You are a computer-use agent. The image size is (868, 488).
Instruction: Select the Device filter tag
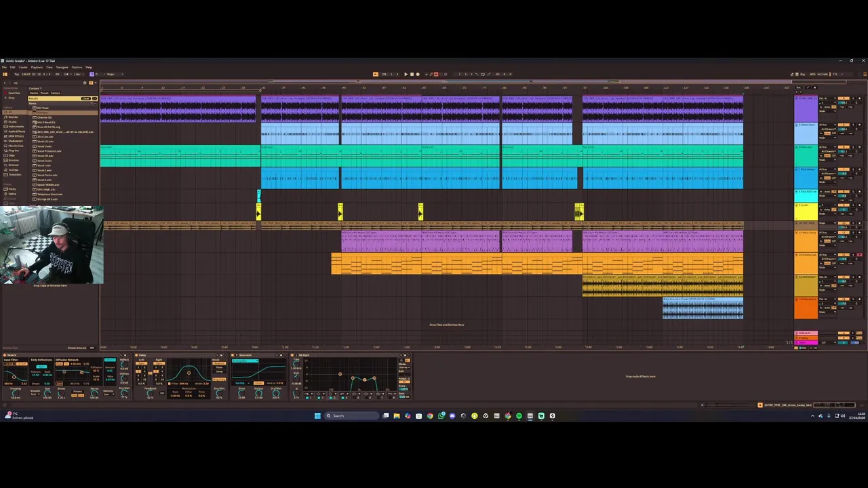pyautogui.click(x=34, y=93)
